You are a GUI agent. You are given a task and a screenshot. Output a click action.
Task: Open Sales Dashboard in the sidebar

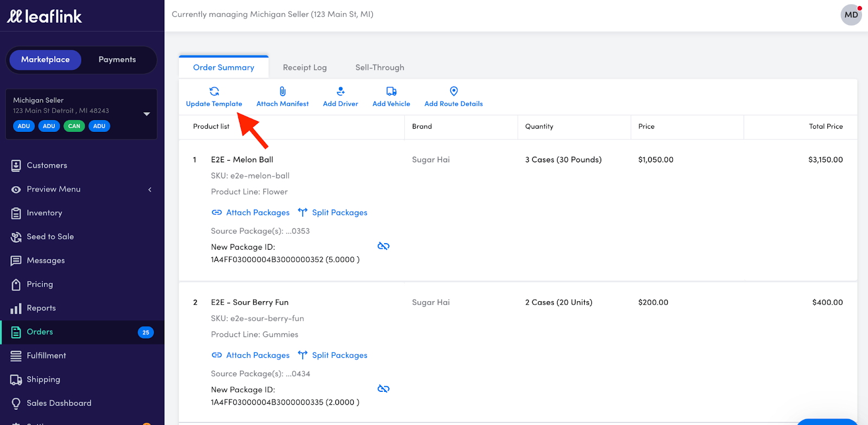click(59, 403)
